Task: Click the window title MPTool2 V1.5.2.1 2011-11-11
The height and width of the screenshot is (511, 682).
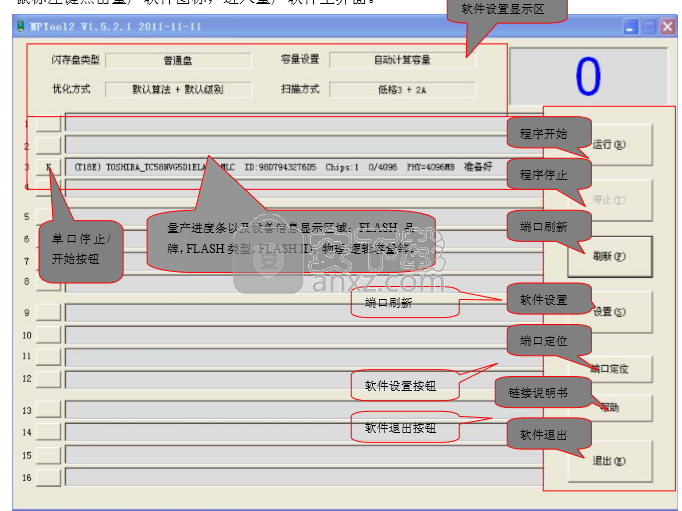Action: click(115, 27)
